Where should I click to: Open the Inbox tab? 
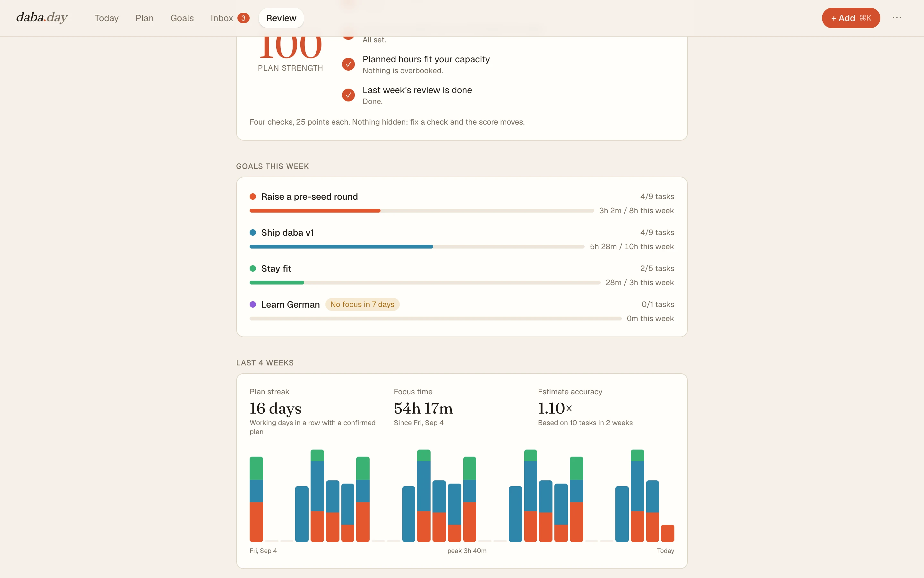tap(230, 18)
